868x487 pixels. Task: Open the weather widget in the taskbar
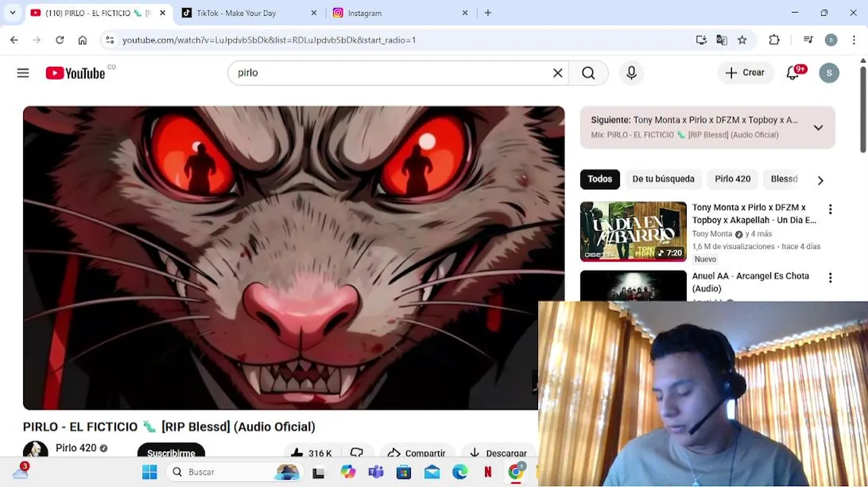tap(20, 471)
